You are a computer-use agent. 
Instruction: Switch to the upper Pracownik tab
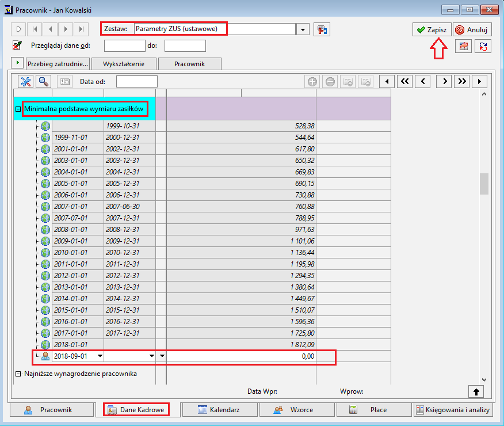(x=190, y=64)
